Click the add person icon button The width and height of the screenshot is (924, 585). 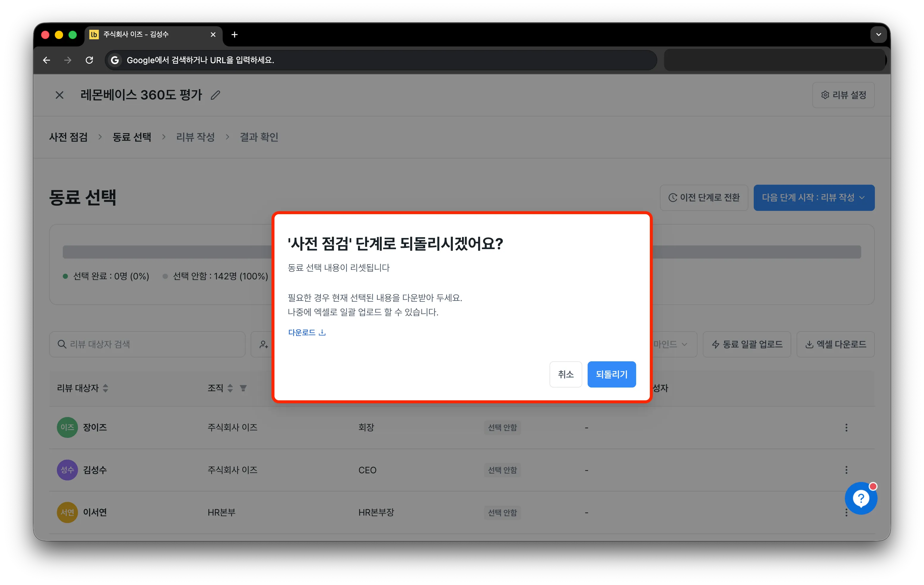[x=264, y=344]
